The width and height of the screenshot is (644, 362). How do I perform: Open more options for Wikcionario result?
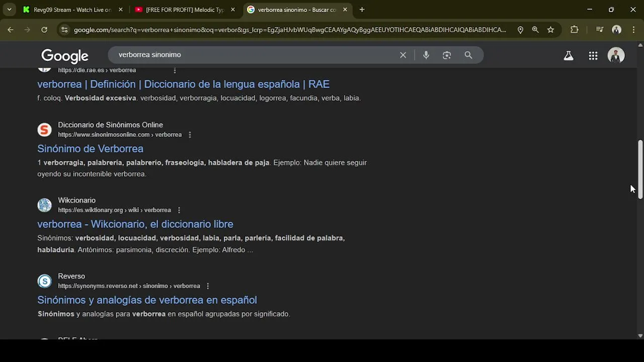pyautogui.click(x=179, y=210)
